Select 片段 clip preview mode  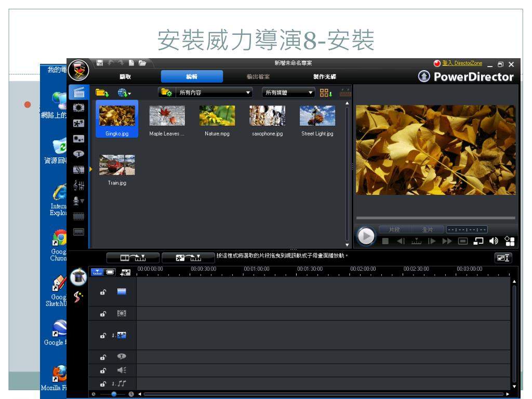click(395, 230)
